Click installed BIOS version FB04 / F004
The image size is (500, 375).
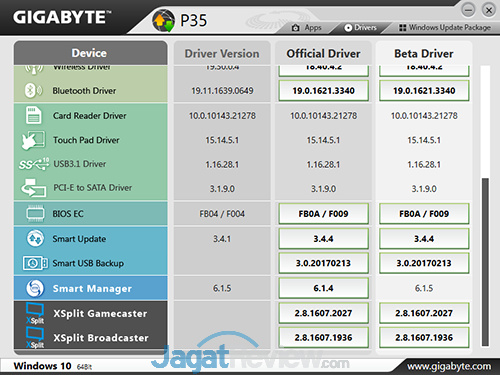pos(222,214)
